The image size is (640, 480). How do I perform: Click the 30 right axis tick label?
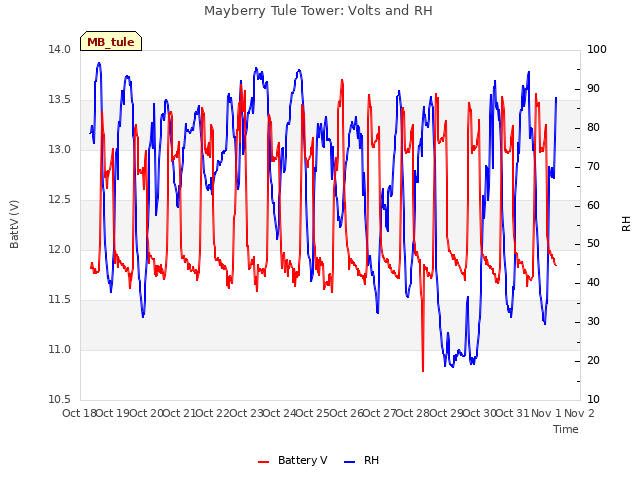tap(593, 322)
